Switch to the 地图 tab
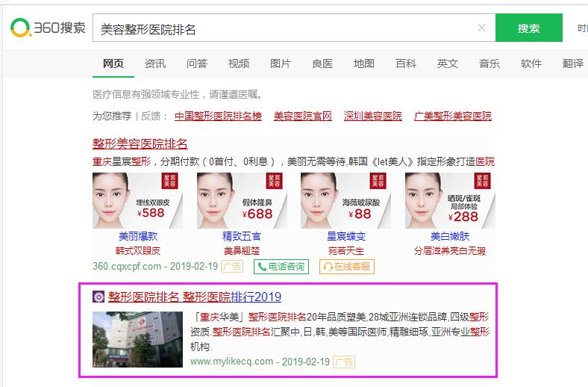This screenshot has width=588, height=387. [x=364, y=64]
